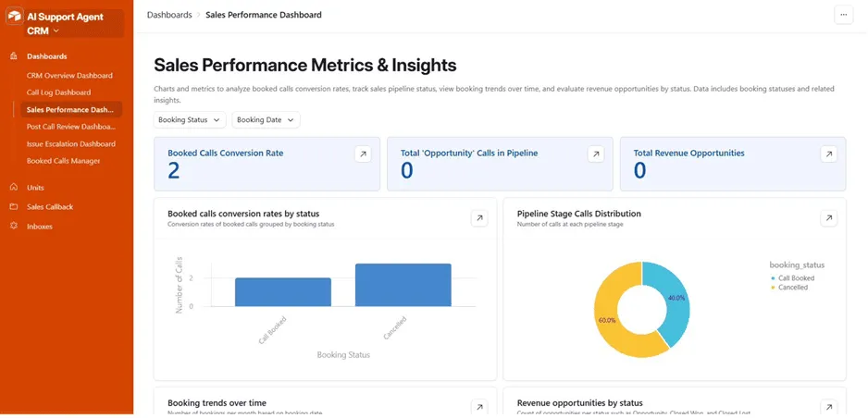Click the Cancelled bar in bar chart
The image size is (868, 418).
coord(403,285)
